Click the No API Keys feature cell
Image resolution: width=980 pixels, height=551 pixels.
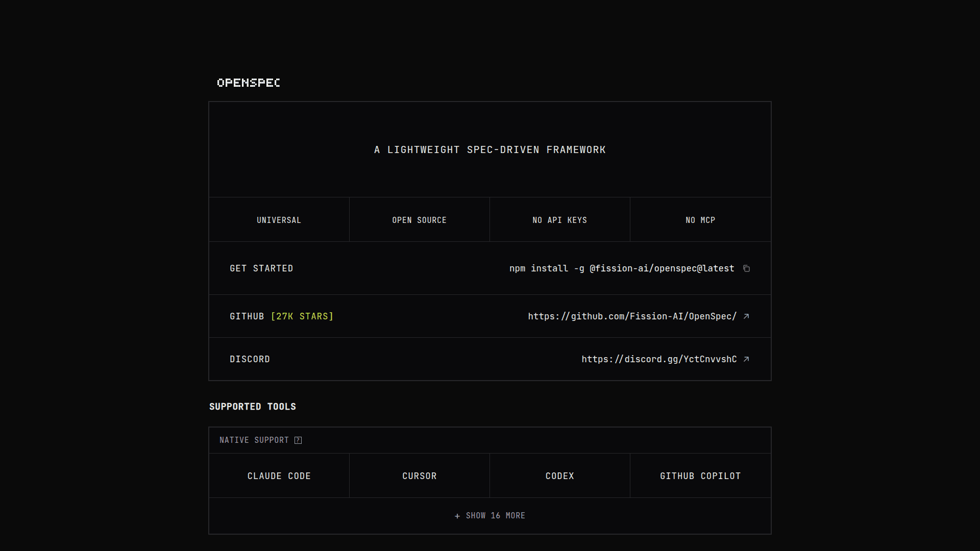point(560,220)
